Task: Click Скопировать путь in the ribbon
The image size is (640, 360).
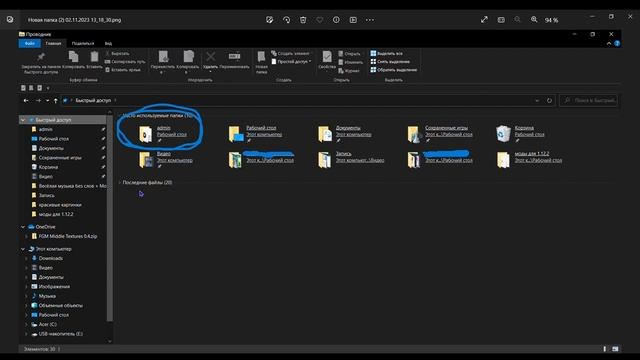Action: (125, 62)
